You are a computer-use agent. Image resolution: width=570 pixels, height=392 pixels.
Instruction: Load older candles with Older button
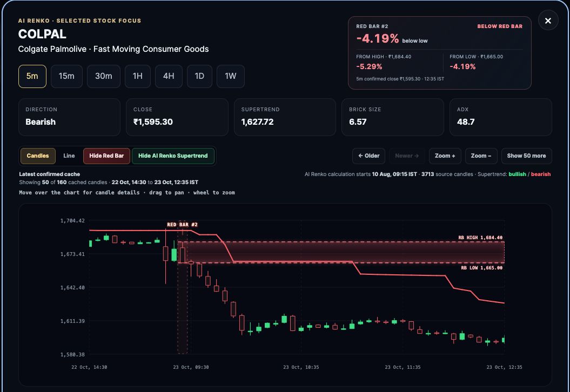(369, 156)
